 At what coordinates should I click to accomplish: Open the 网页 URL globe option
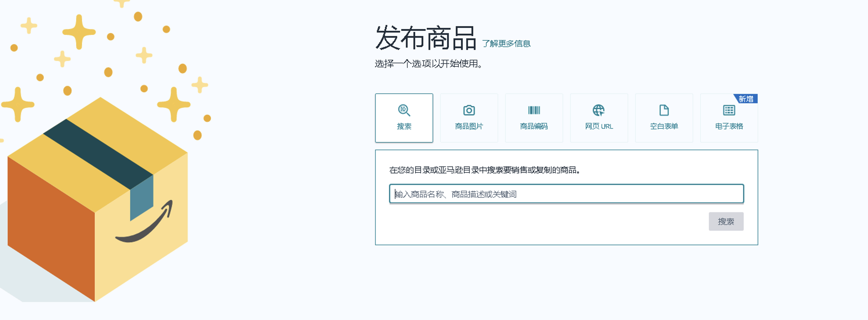tap(599, 118)
